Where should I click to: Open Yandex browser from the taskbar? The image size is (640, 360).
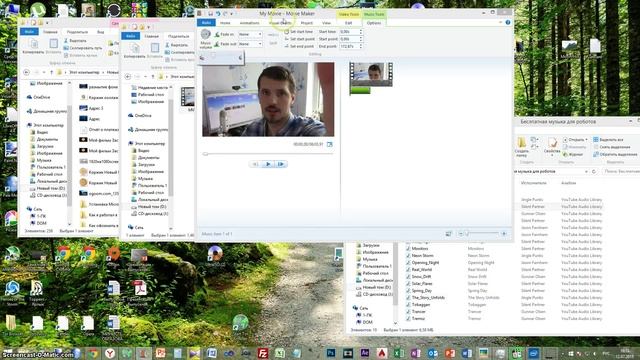tap(110, 353)
